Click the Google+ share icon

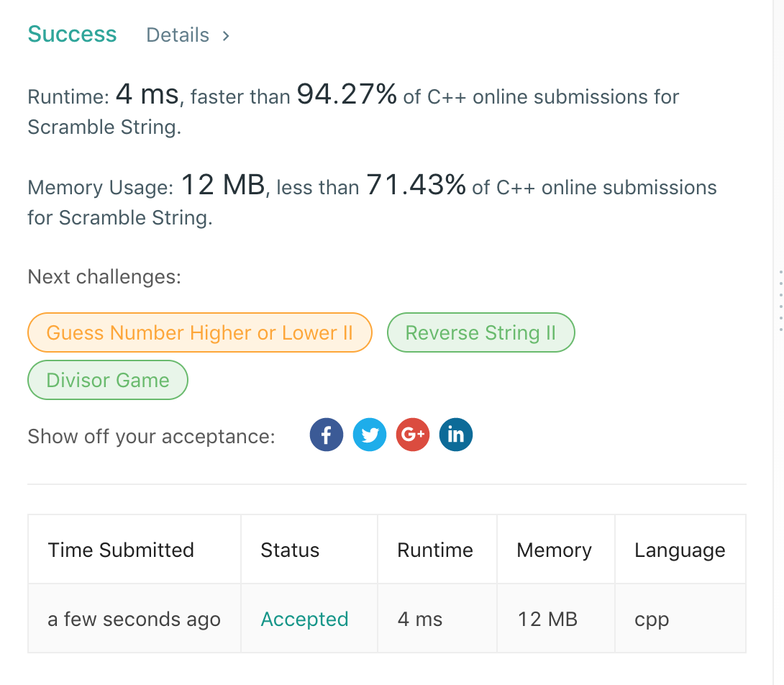[413, 435]
